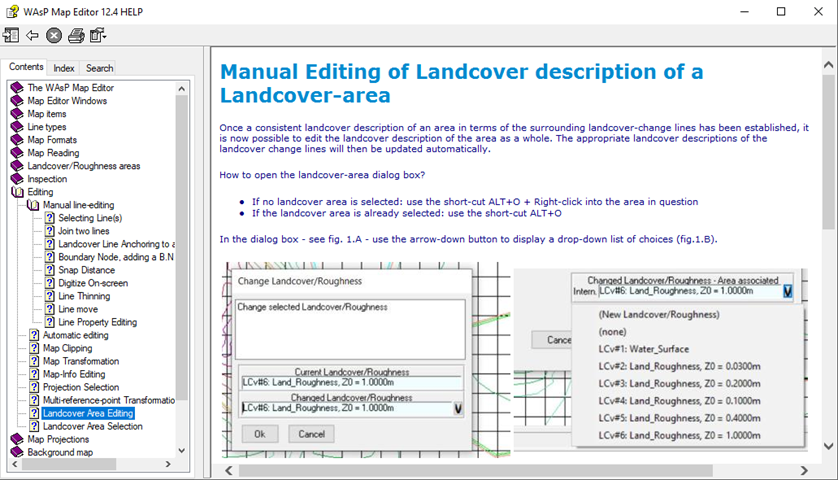The height and width of the screenshot is (480, 838).
Task: Click the Ok button in the figure dialog
Action: [260, 434]
